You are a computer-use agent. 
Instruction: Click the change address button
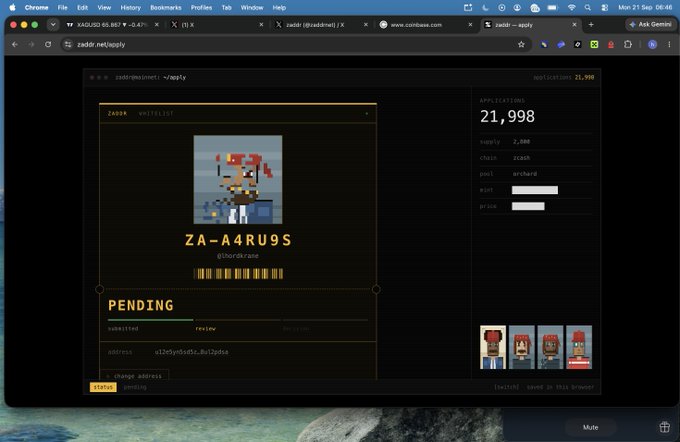pyautogui.click(x=134, y=375)
